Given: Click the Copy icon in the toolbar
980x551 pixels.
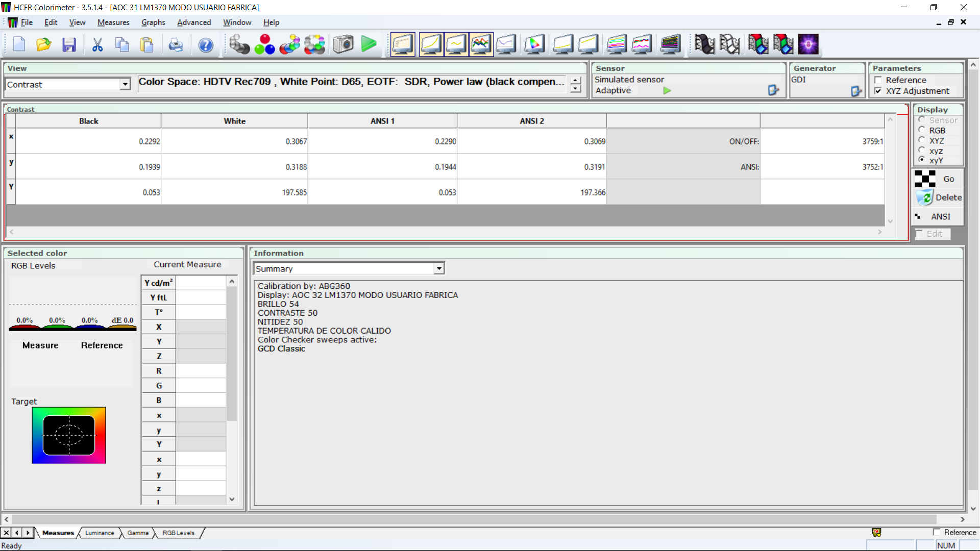Looking at the screenshot, I should (122, 44).
